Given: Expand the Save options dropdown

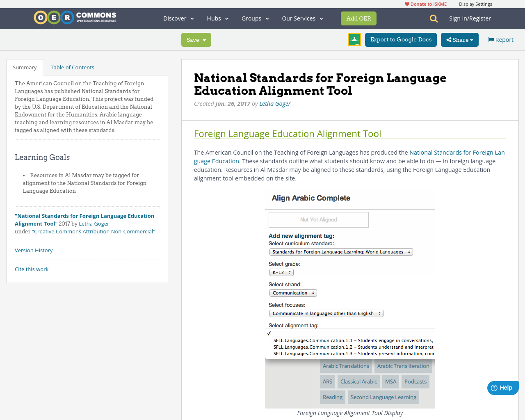Looking at the screenshot, I should (x=203, y=39).
